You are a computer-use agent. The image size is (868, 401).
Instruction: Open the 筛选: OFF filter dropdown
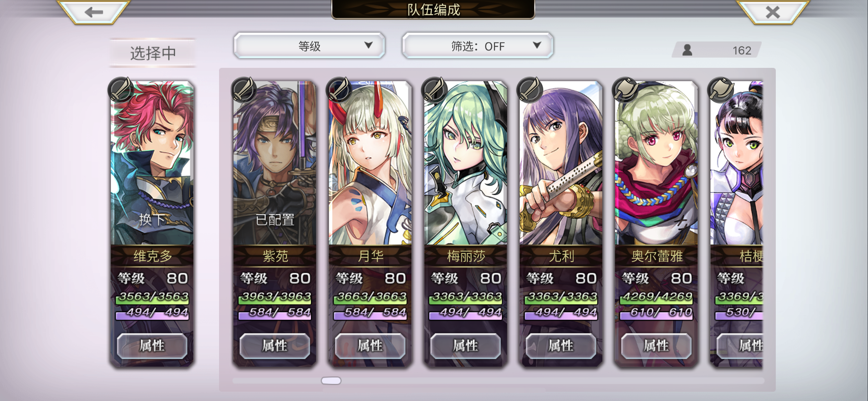point(478,46)
